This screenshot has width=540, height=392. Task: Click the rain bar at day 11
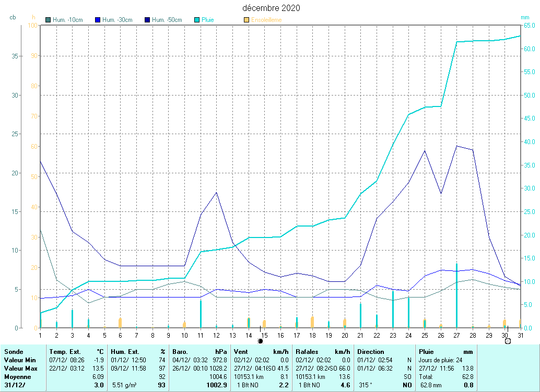coord(201,314)
